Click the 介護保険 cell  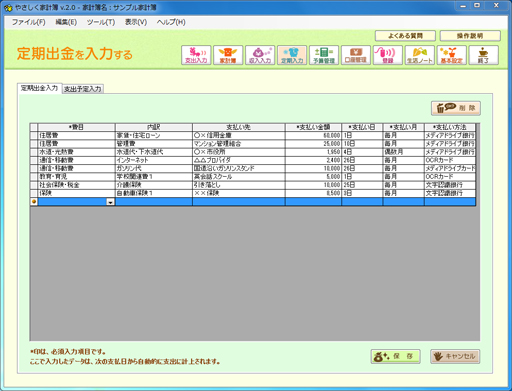coord(154,185)
